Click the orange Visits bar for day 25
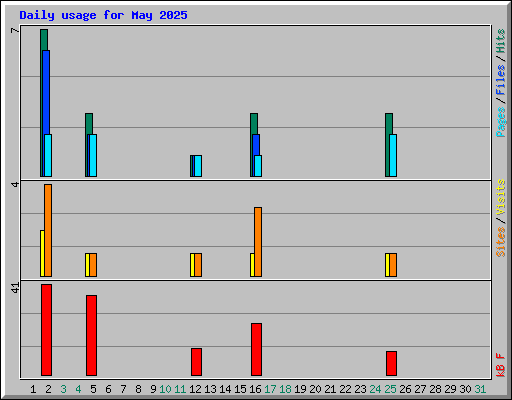This screenshot has height=400, width=512. (393, 265)
